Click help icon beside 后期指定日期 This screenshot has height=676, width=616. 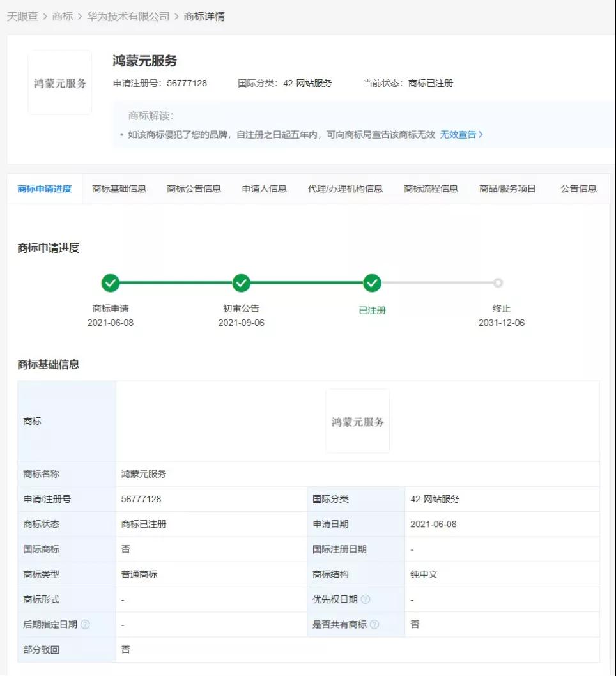click(85, 624)
